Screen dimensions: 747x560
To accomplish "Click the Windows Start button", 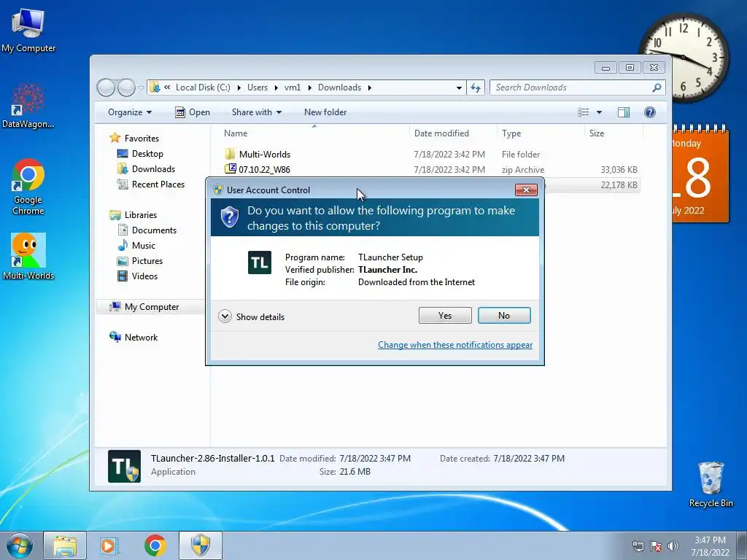I will click(20, 545).
